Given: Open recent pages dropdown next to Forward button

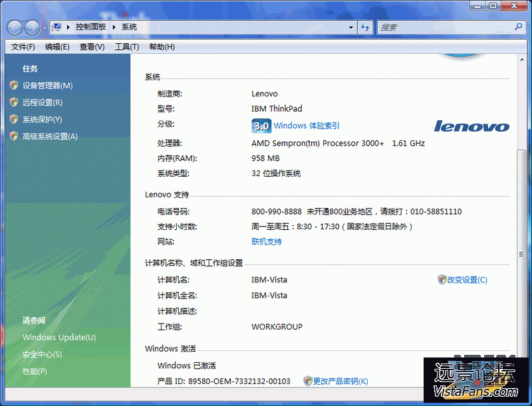Looking at the screenshot, I should pos(45,28).
